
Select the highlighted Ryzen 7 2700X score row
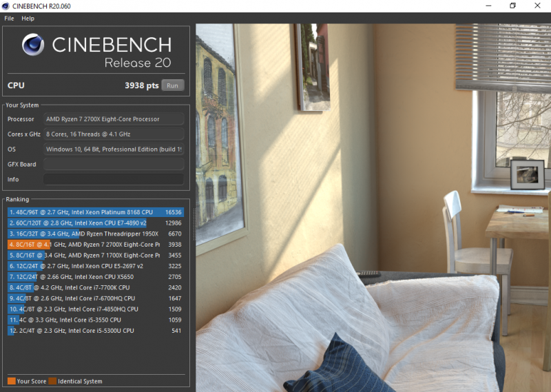95,245
